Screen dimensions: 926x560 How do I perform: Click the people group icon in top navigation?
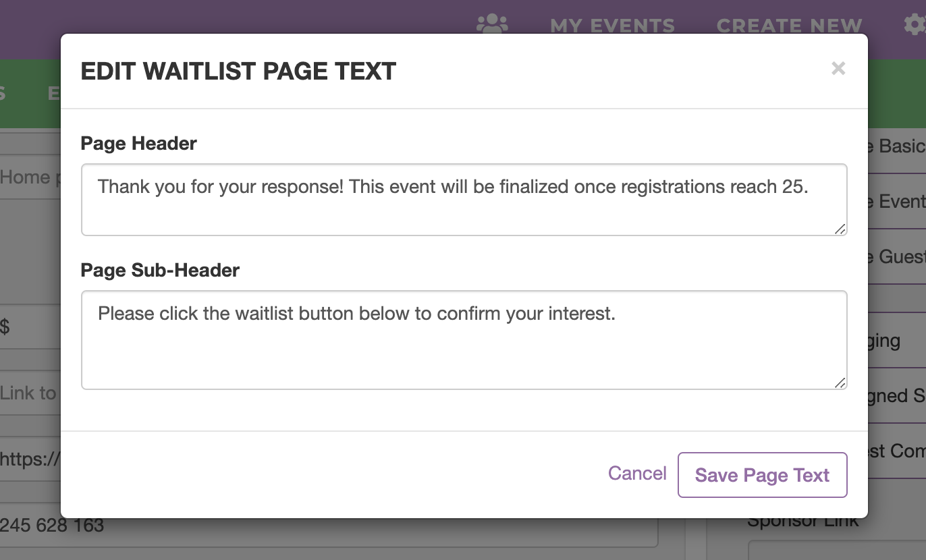point(492,24)
